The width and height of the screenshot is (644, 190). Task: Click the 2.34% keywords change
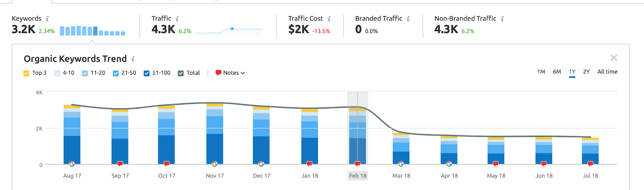click(47, 31)
